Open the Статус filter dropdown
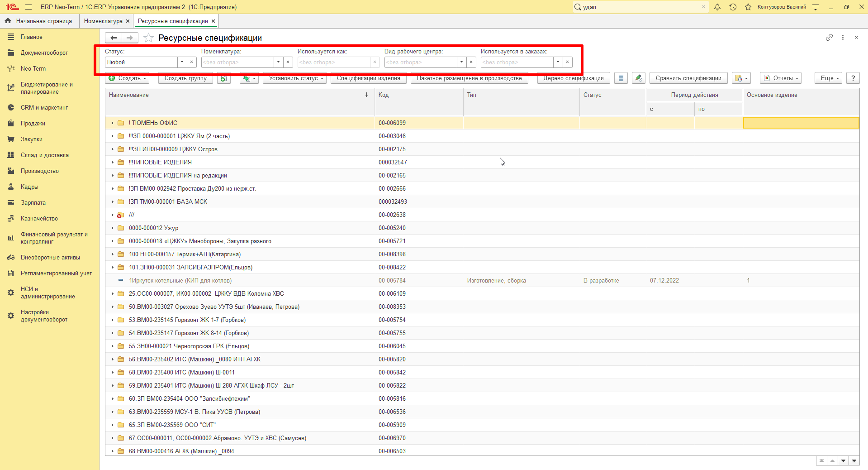 tap(182, 62)
